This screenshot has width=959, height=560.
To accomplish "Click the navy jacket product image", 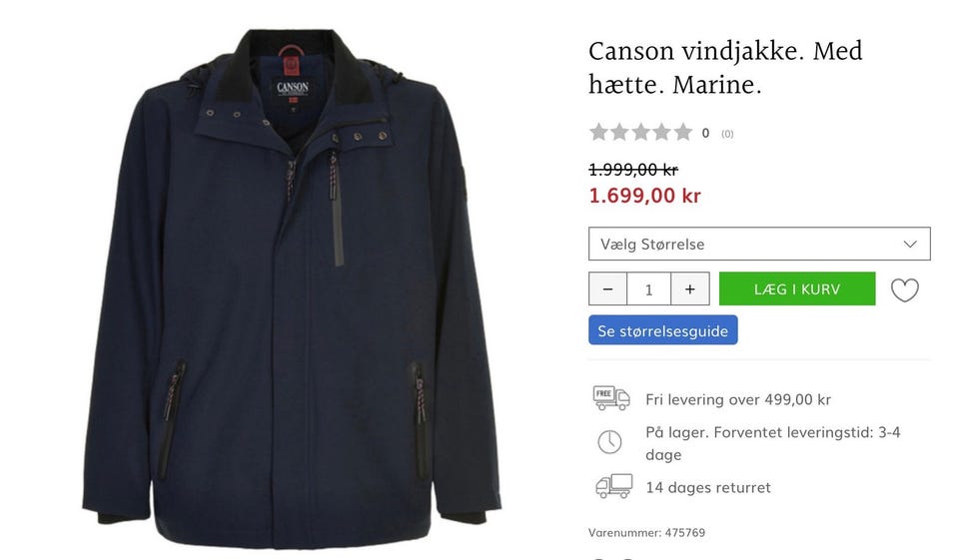I will pyautogui.click(x=292, y=288).
